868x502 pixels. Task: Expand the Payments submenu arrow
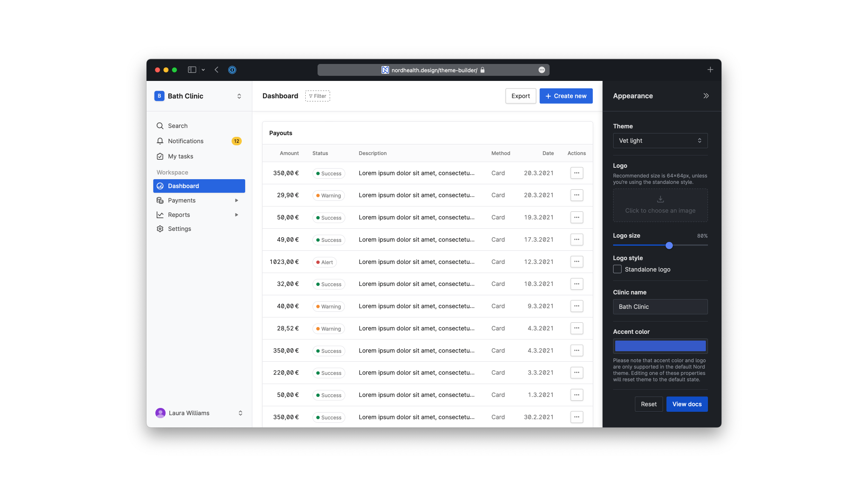pos(236,200)
